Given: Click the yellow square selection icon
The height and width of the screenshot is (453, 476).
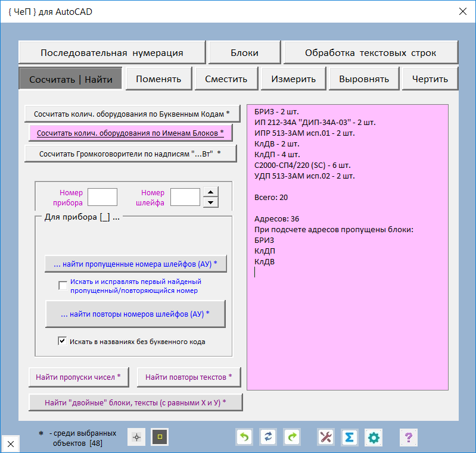Looking at the screenshot, I should [x=160, y=438].
